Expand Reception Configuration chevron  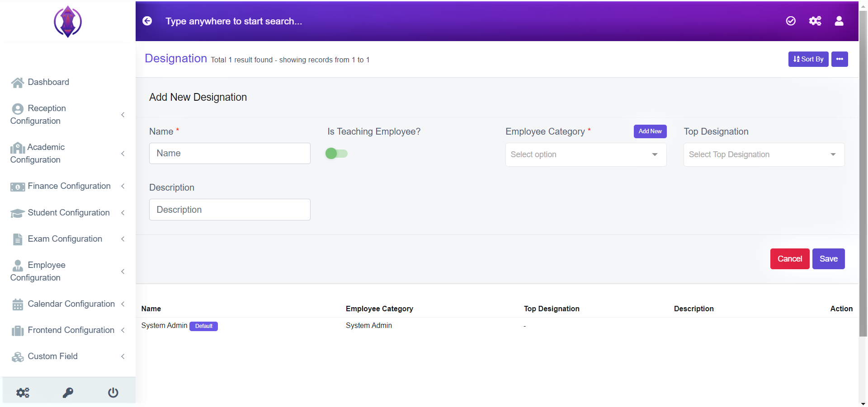point(123,115)
